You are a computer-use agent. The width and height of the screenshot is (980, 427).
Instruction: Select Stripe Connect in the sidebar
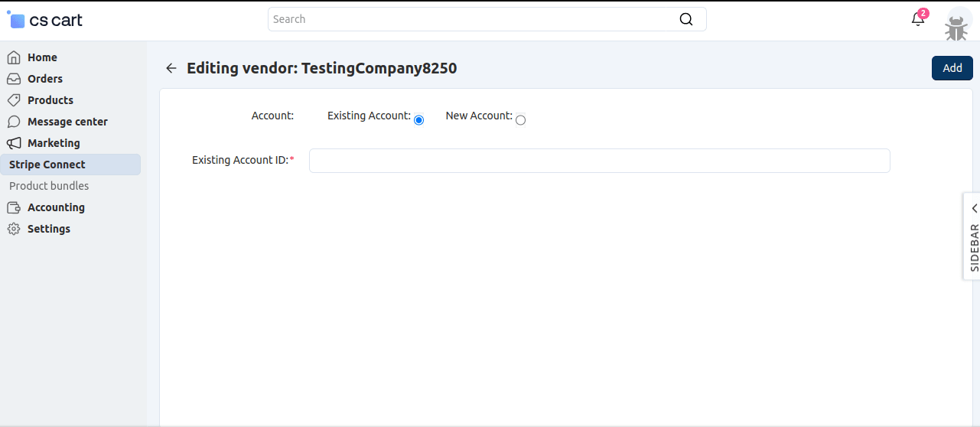[70, 165]
